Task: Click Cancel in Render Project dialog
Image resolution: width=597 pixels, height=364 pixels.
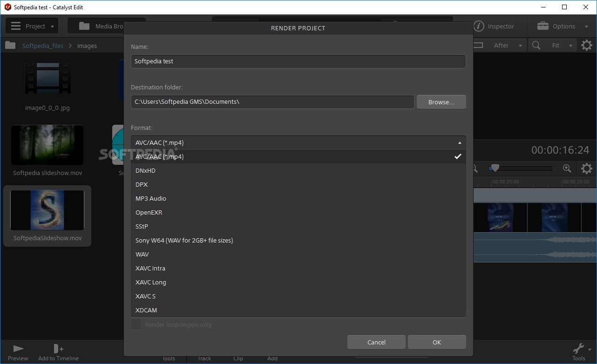Action: click(x=376, y=342)
